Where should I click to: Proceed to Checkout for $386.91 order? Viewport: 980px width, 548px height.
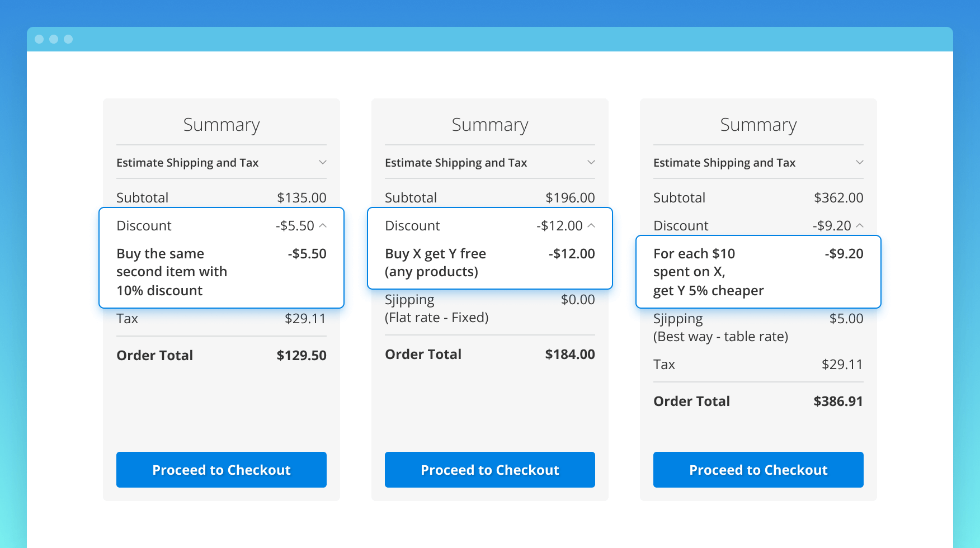[x=758, y=470]
